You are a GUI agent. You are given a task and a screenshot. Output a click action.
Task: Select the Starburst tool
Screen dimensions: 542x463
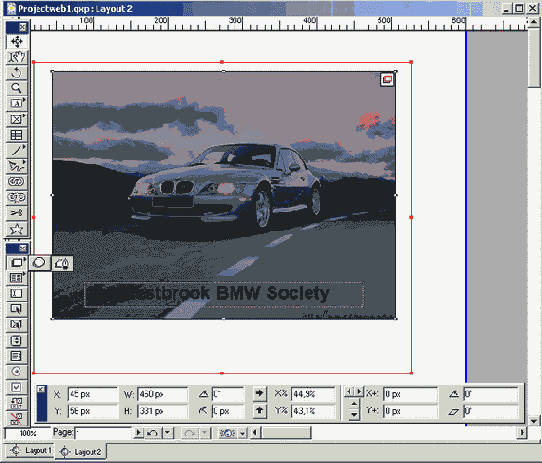click(16, 229)
